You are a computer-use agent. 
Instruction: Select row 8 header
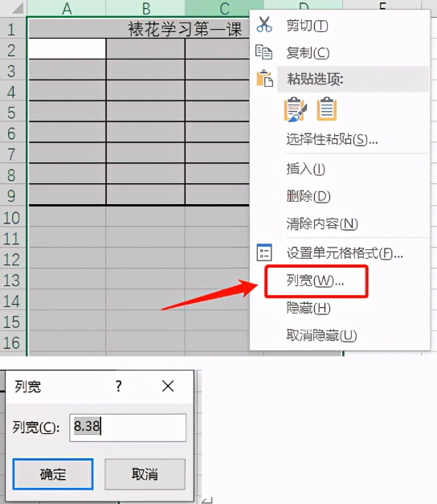[x=11, y=175]
